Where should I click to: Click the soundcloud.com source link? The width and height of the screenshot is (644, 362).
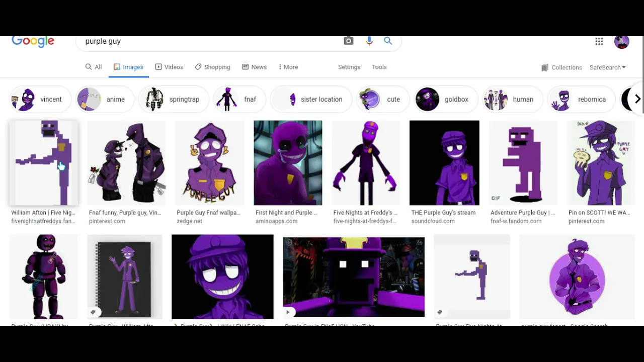click(x=433, y=221)
